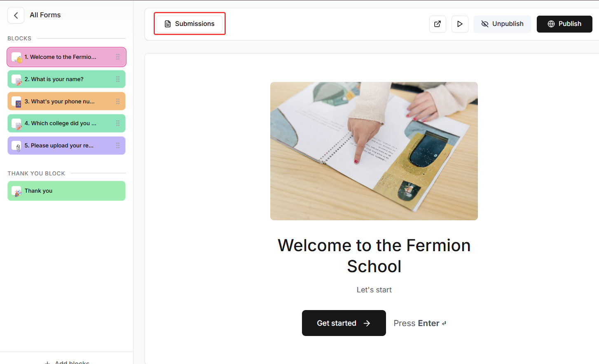Unpublish the form

tap(502, 24)
